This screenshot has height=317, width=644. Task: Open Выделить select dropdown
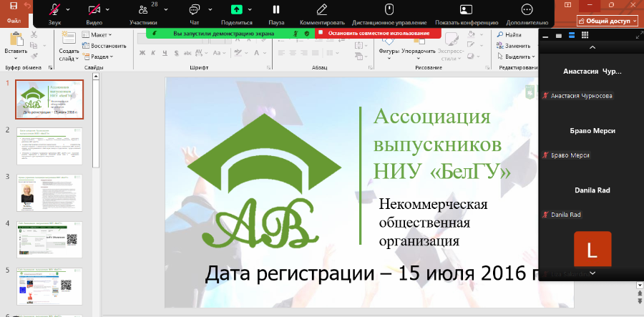click(x=515, y=57)
